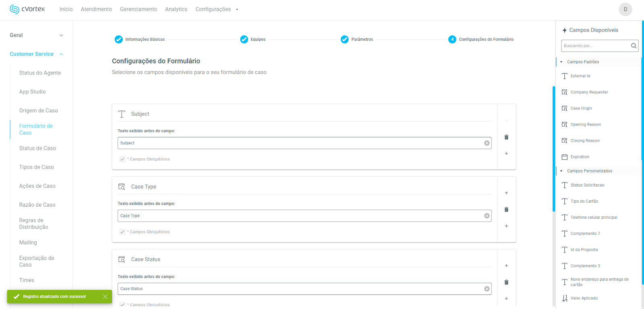Toggle Campos Obrigatórios checkbox for Case Type

(x=122, y=232)
